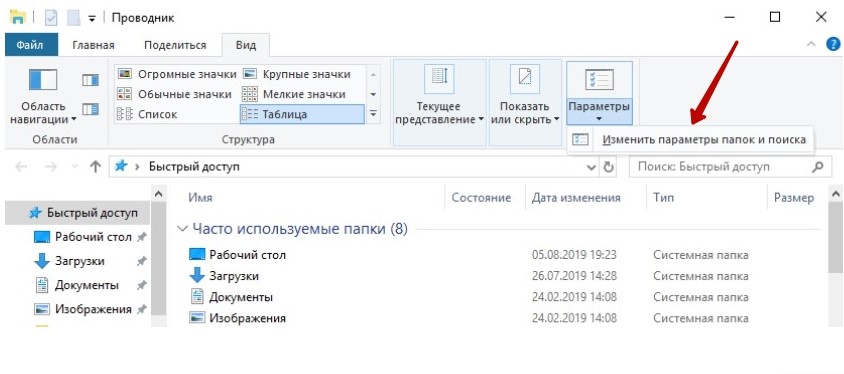Choose Обычные значки layout

coord(175,94)
